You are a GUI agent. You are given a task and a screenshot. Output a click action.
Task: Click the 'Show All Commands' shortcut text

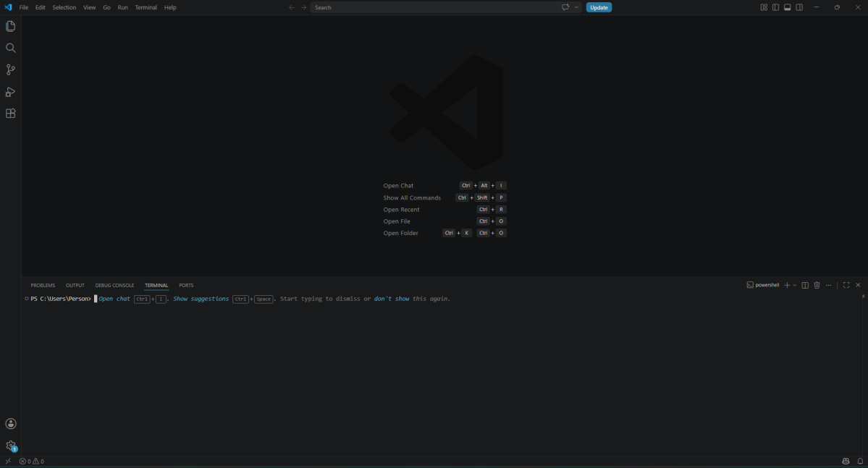pos(412,197)
